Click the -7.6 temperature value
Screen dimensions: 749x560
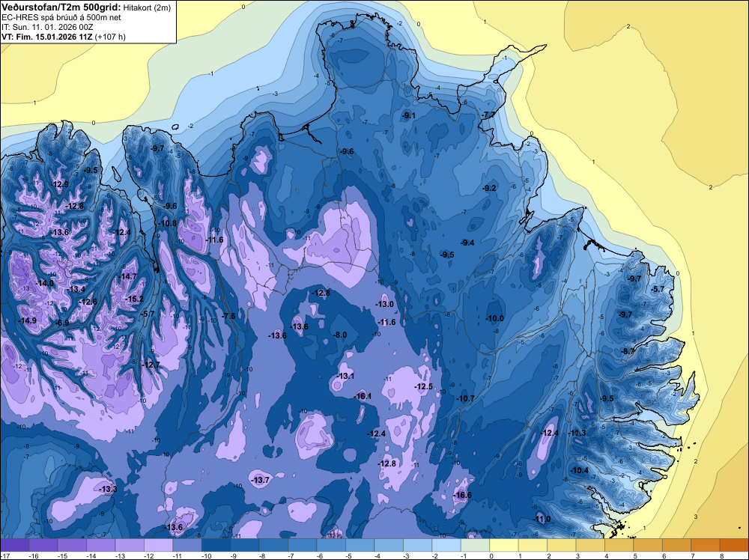228,316
